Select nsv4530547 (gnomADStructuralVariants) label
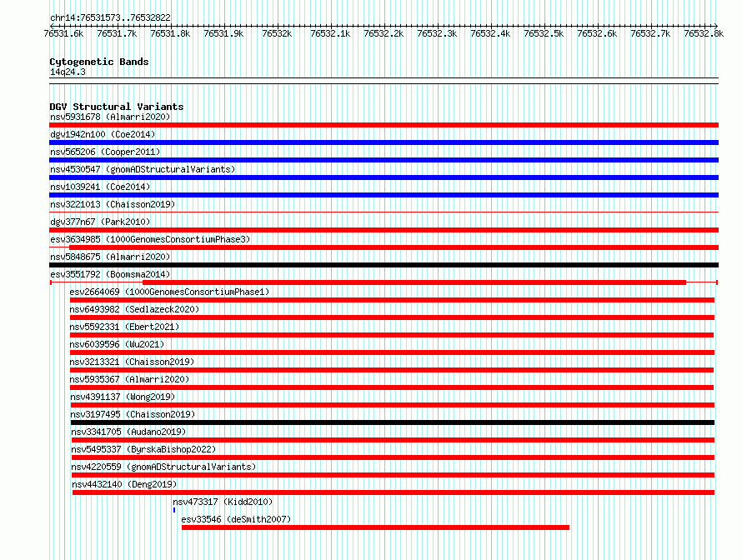The height and width of the screenshot is (560, 742). point(143,169)
